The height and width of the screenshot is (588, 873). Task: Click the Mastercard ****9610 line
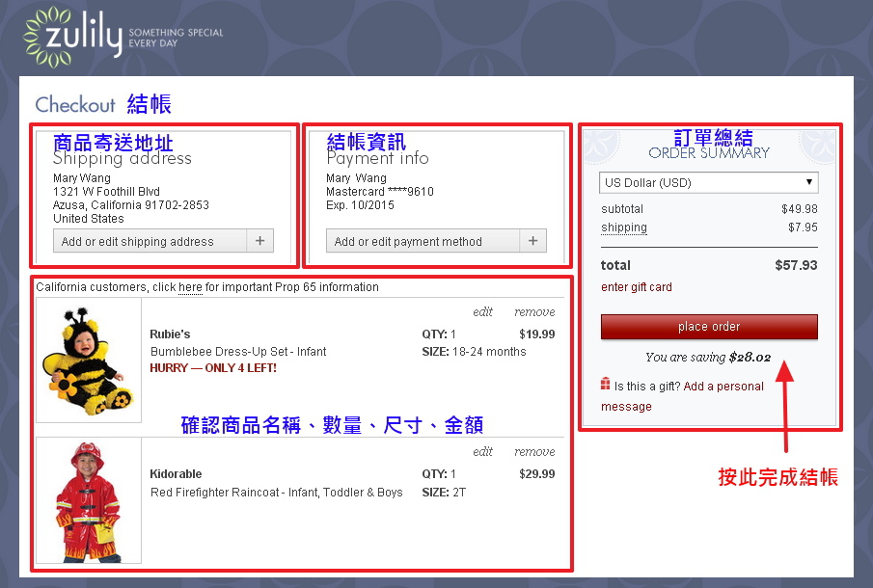tap(380, 192)
